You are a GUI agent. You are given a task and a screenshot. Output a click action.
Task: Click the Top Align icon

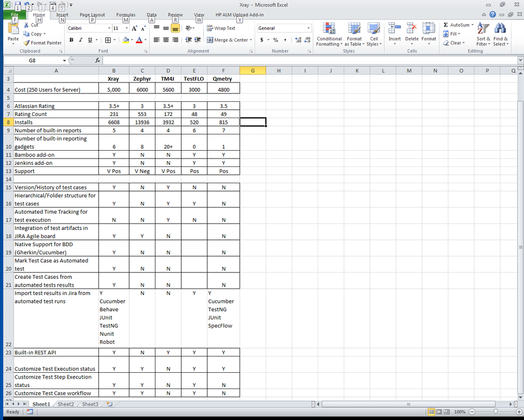pyautogui.click(x=156, y=28)
